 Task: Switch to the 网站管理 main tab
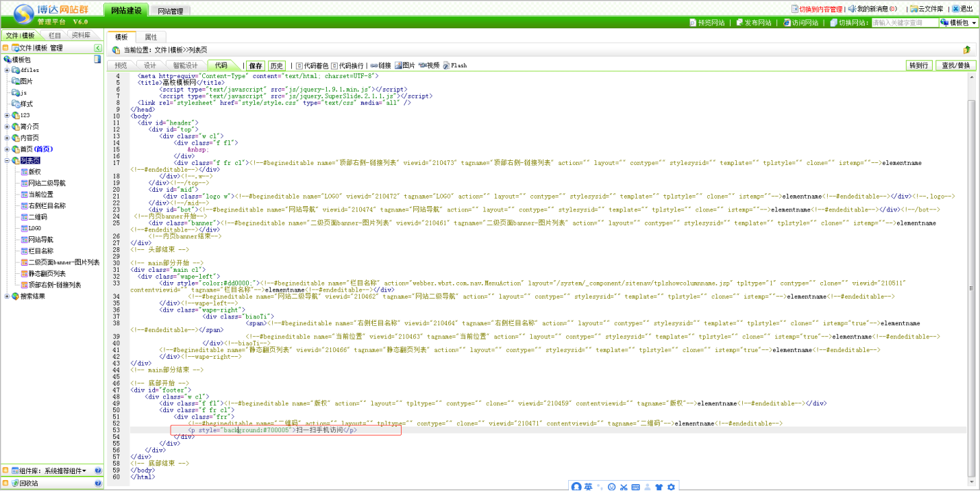coord(170,11)
